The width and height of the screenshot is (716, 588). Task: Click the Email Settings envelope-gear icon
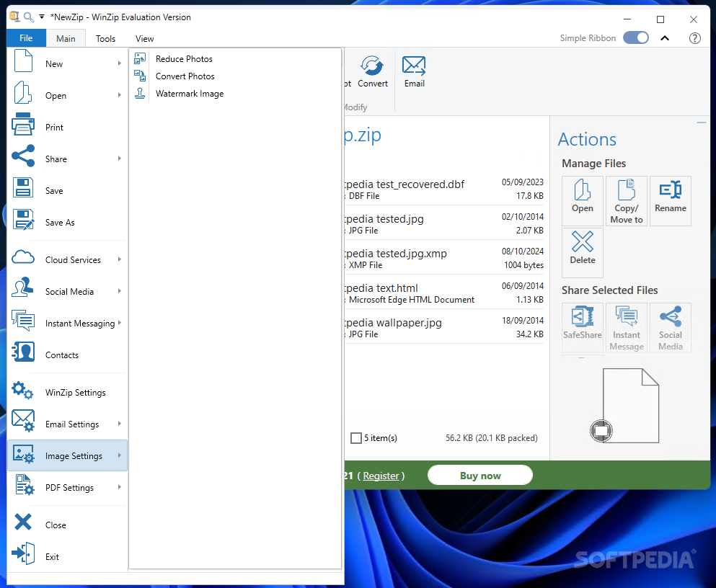pyautogui.click(x=23, y=421)
